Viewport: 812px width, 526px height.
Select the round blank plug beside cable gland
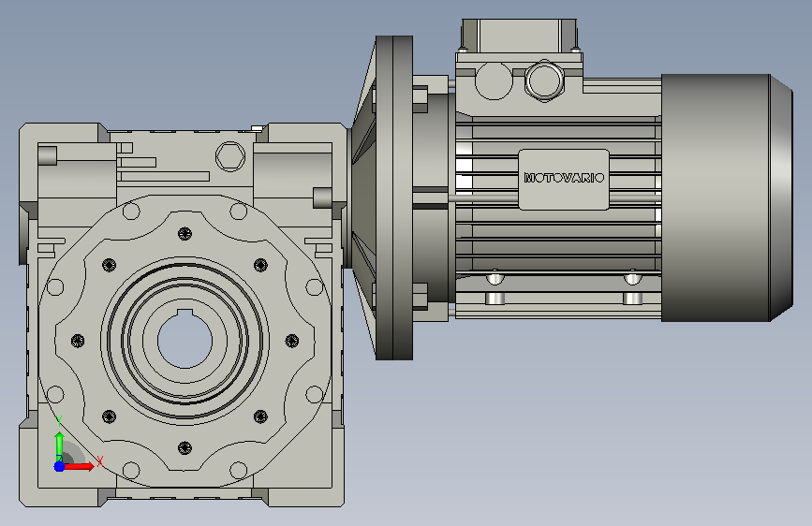coord(494,80)
